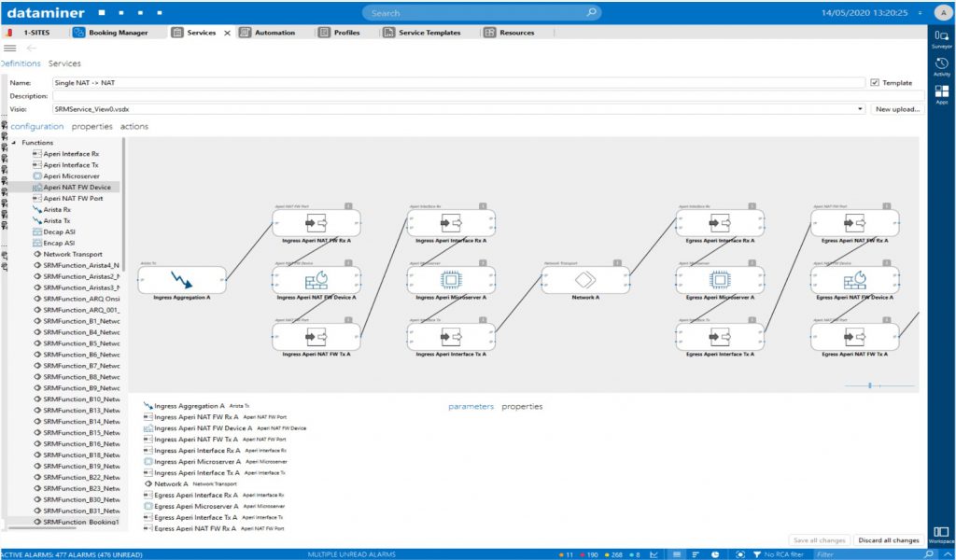Open the Workspace icon in sidebar
Image resolution: width=956 pixels, height=560 pixels.
(x=941, y=535)
